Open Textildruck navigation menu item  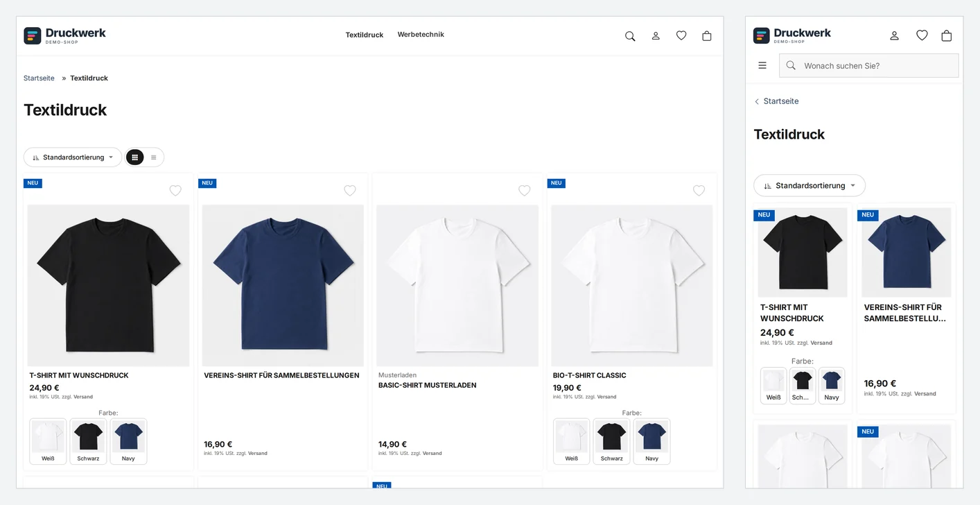[365, 35]
